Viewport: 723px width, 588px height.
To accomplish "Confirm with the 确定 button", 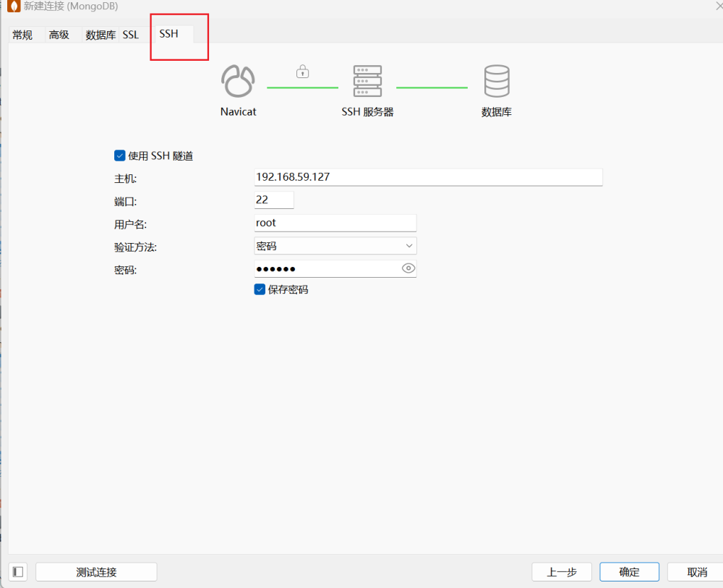I will [x=629, y=572].
